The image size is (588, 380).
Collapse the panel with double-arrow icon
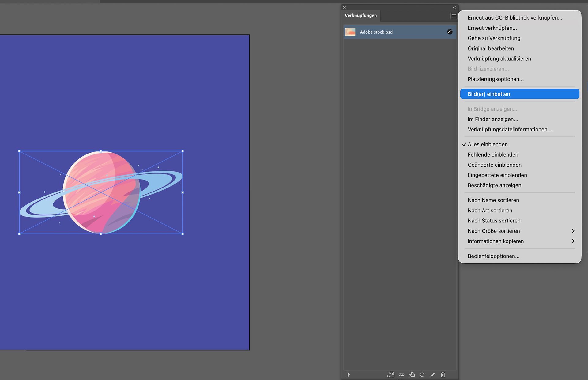tap(454, 8)
